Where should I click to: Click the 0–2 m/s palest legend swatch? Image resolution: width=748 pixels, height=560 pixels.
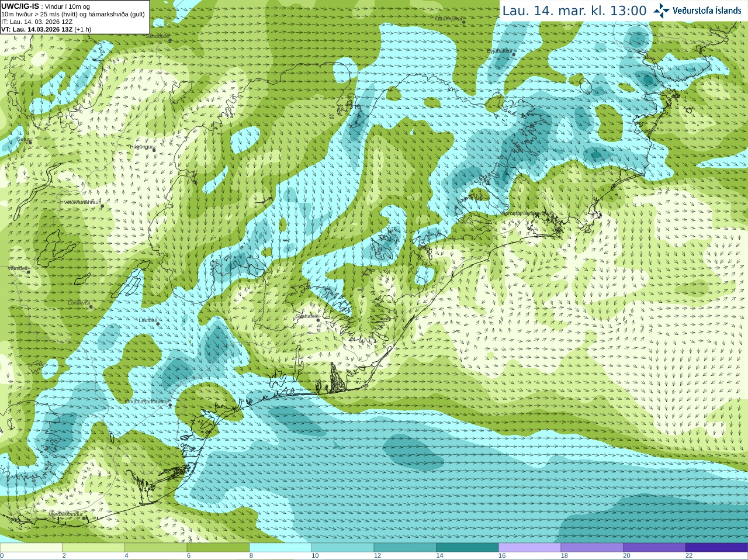pyautogui.click(x=31, y=547)
